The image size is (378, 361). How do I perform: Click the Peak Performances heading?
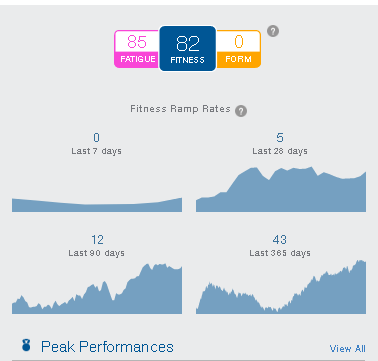coord(107,347)
